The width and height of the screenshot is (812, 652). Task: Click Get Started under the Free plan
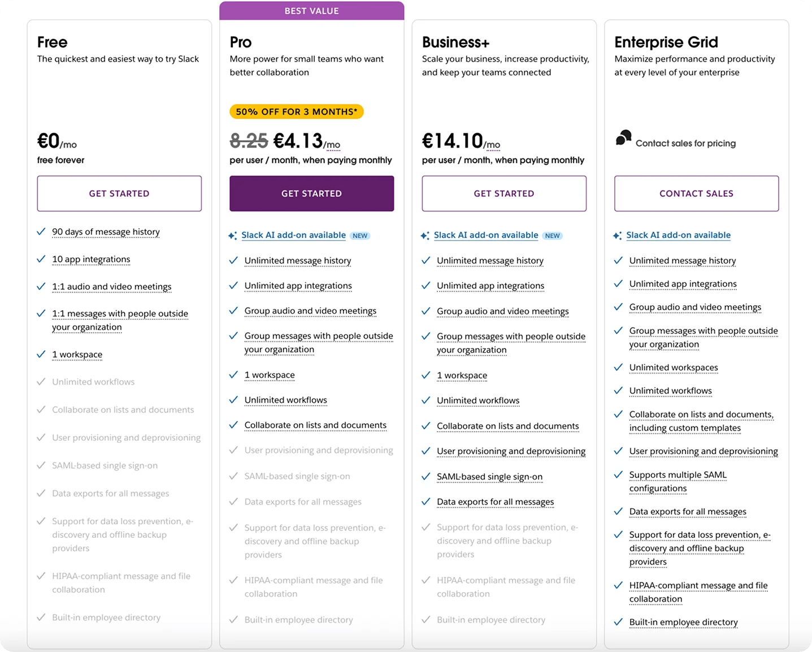click(x=119, y=193)
